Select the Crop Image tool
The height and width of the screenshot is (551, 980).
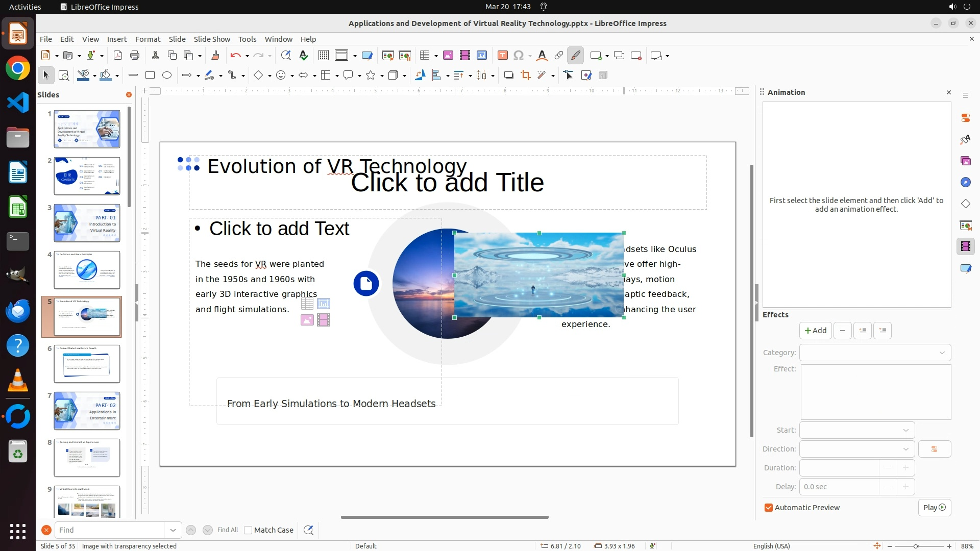click(525, 76)
